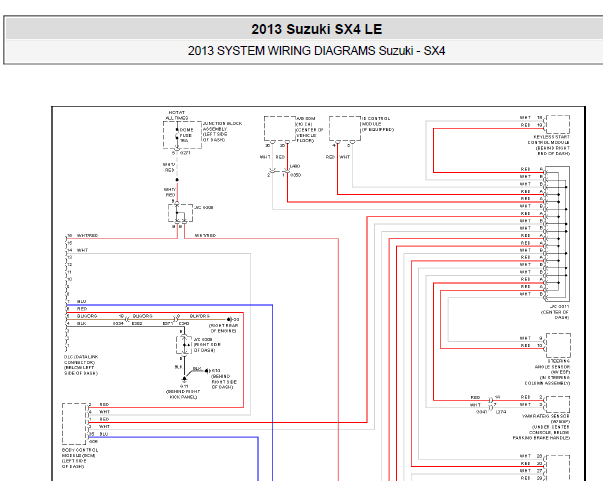Select the "BLK" label at DLC pin 4
603x481 pixels.
pyautogui.click(x=82, y=323)
